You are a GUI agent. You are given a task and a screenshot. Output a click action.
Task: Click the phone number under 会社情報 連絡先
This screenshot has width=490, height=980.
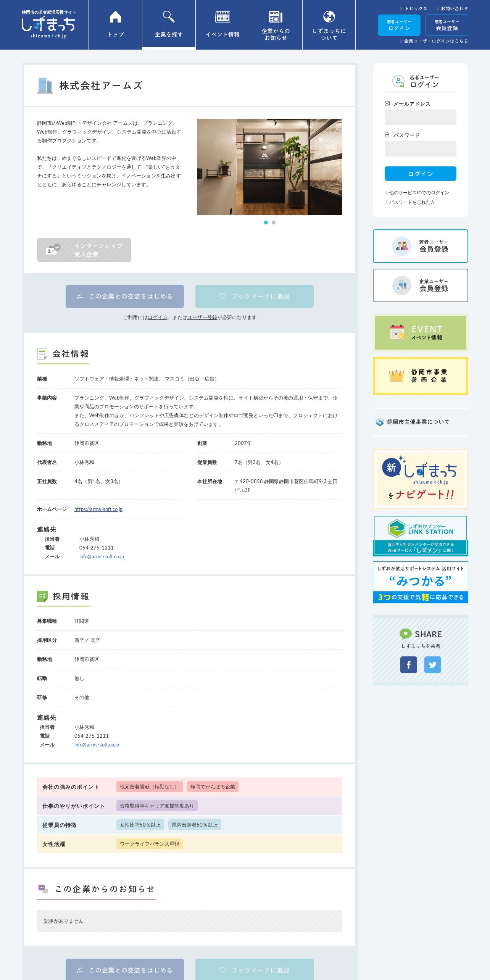[97, 548]
